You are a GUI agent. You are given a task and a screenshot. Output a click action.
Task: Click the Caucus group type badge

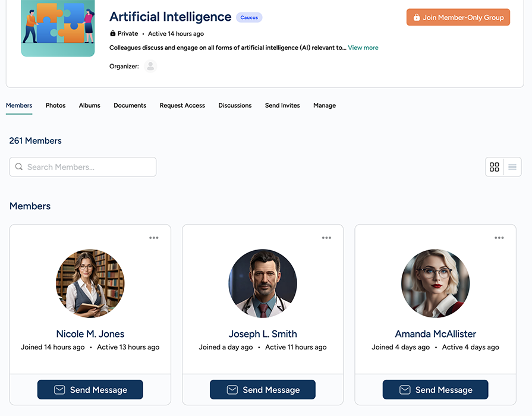(249, 18)
